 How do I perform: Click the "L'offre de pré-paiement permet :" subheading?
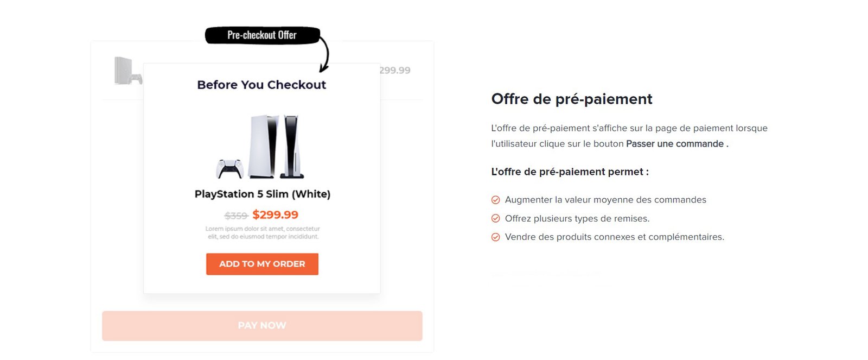[570, 172]
